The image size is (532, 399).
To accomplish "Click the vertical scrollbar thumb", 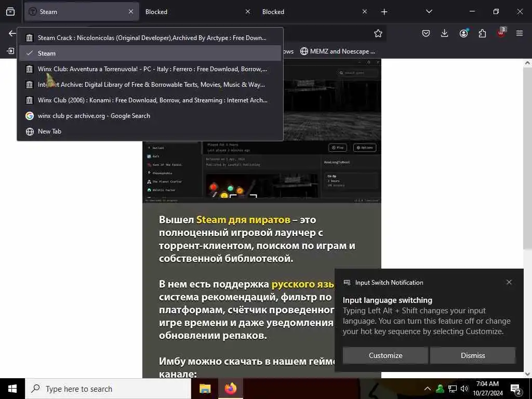I will (x=527, y=158).
